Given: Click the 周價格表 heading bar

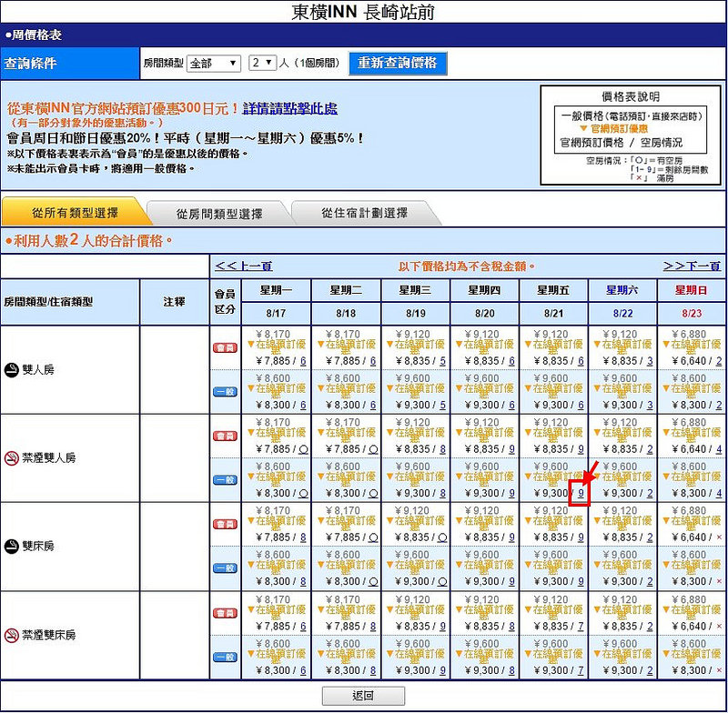Looking at the screenshot, I should [363, 35].
